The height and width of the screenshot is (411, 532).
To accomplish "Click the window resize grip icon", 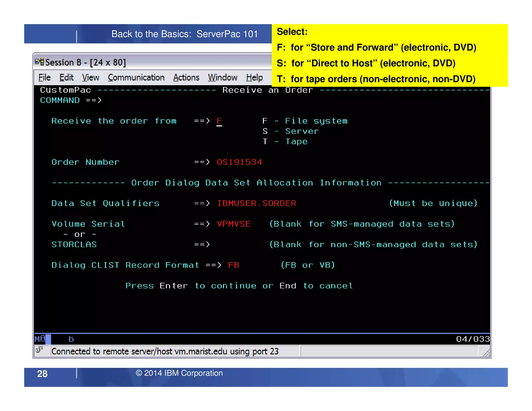I will 486,353.
